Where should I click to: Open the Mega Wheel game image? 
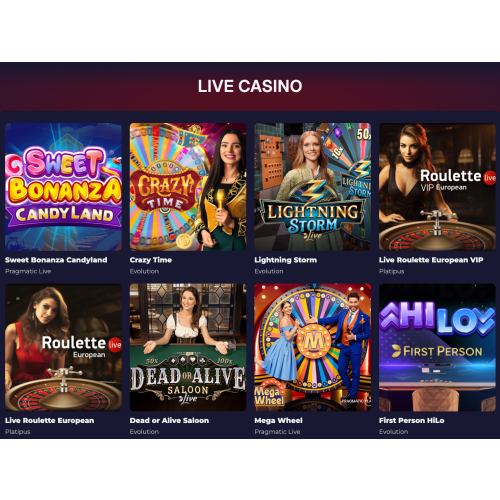(313, 347)
